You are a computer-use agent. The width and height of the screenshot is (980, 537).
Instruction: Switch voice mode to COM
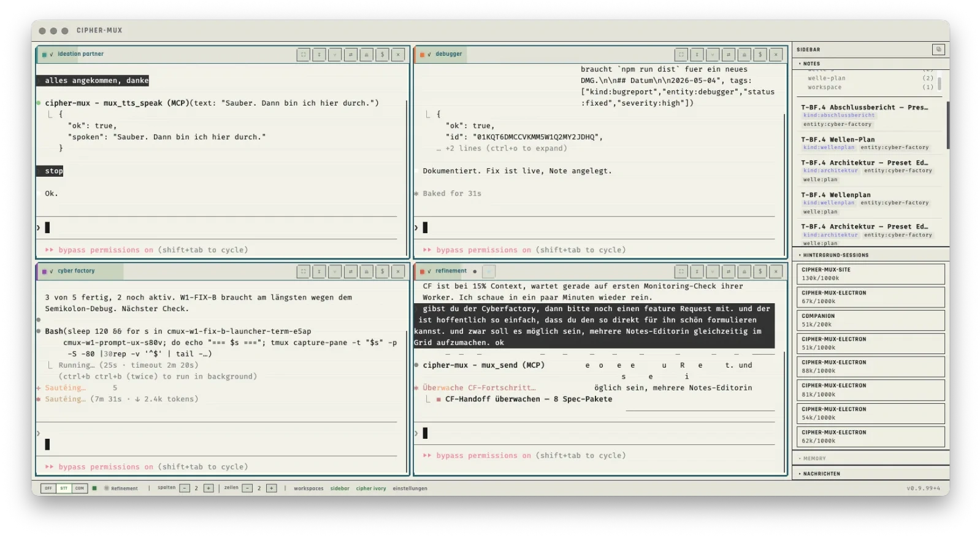click(x=80, y=489)
